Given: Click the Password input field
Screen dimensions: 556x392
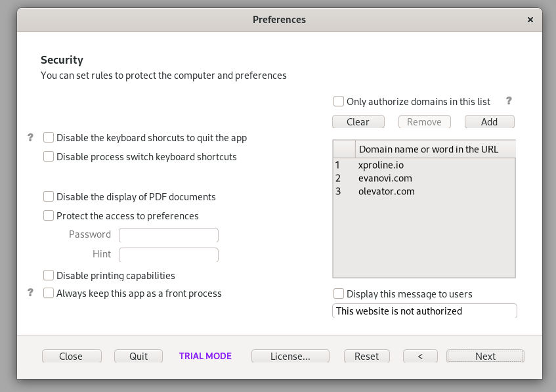Looking at the screenshot, I should pyautogui.click(x=169, y=235).
